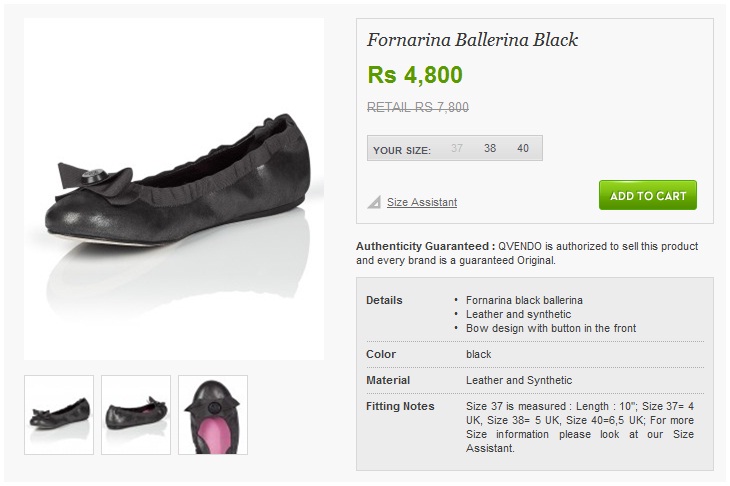This screenshot has width=730, height=486.
Task: Choose size 38
Action: tap(490, 149)
